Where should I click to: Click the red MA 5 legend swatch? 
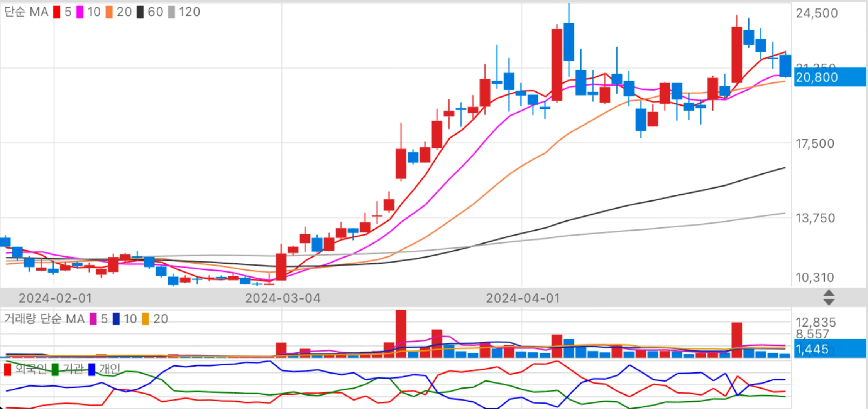coord(57,12)
